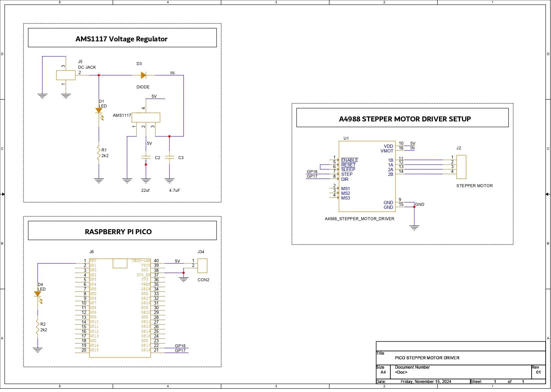Screen dimensions: 551x392
Task: Select the VSYS pin label on the Pico
Action: pos(146,265)
